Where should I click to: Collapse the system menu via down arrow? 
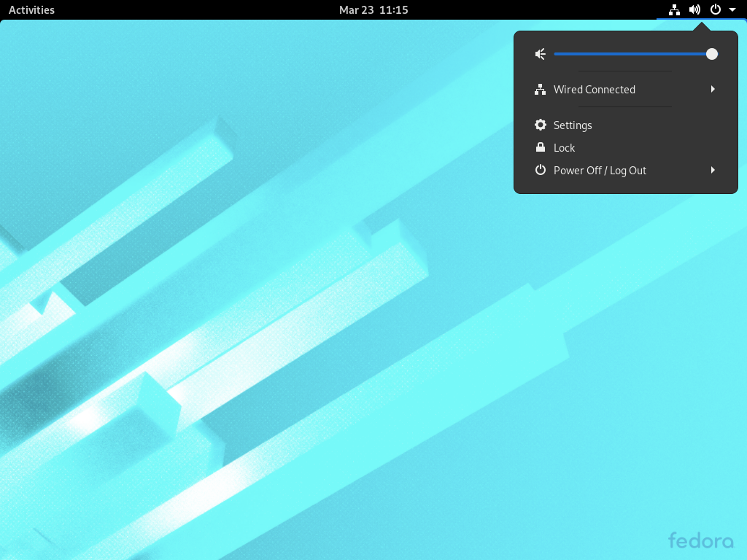(732, 9)
